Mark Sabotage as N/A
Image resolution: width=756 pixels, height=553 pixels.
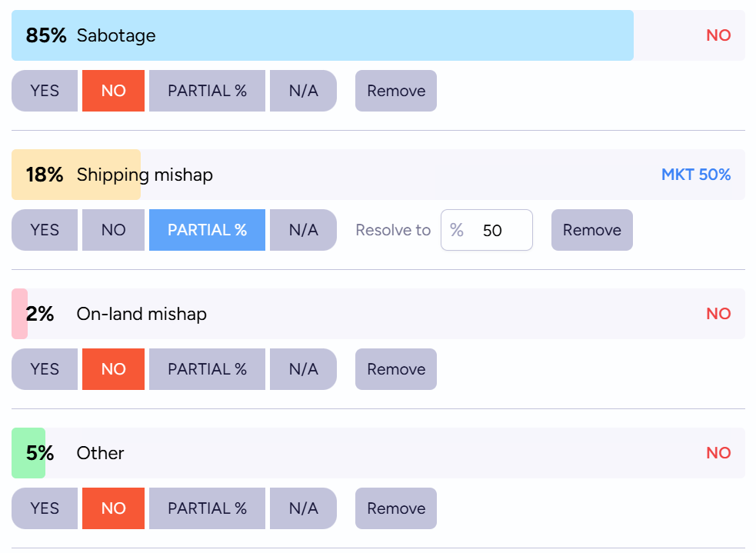[303, 91]
